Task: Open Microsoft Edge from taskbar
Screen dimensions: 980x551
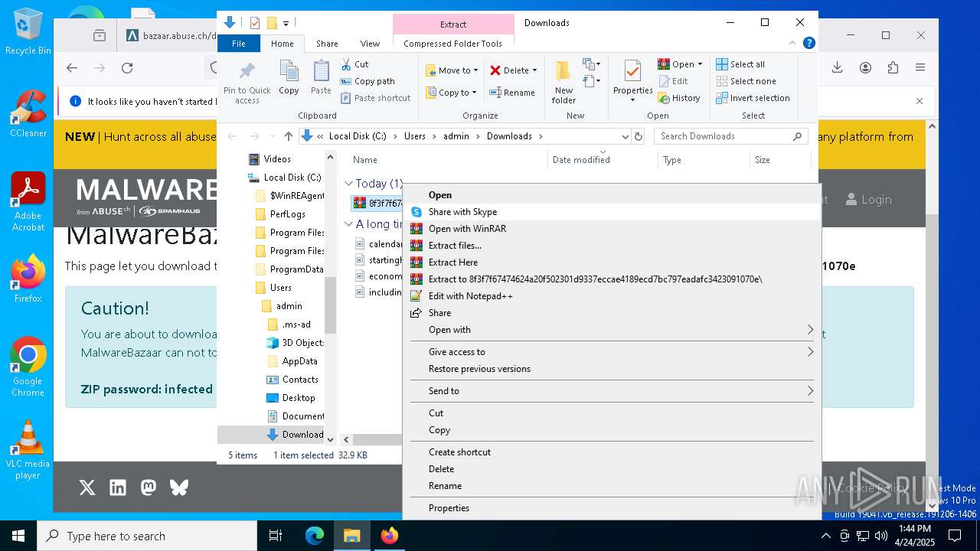Action: click(x=315, y=536)
